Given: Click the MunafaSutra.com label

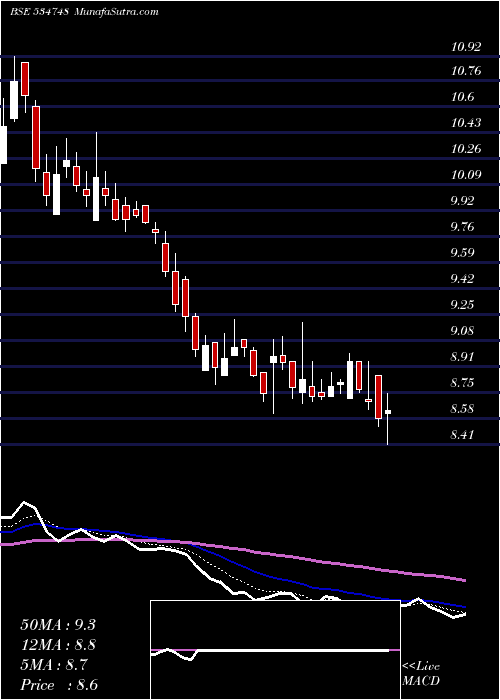Looking at the screenshot, I should point(115,12).
